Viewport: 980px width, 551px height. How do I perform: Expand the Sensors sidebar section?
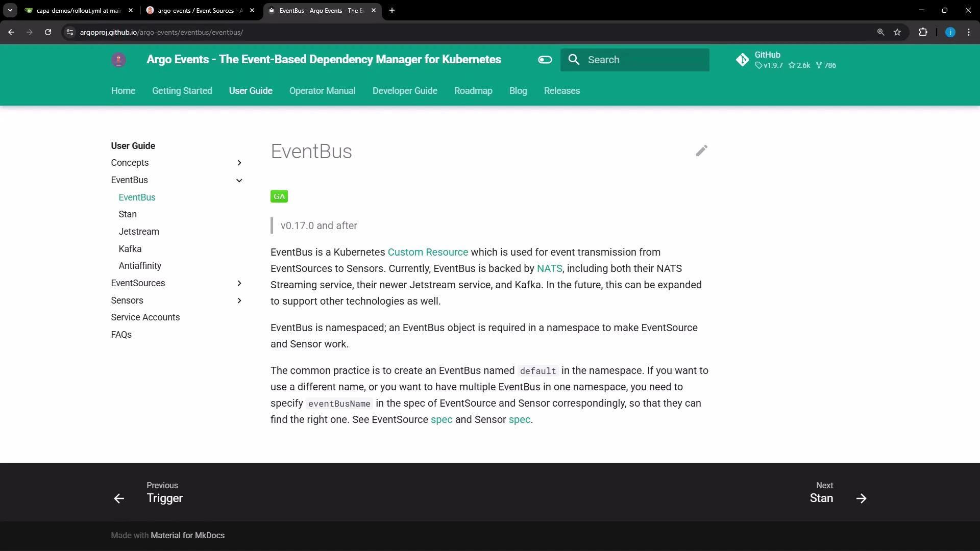[x=239, y=300]
